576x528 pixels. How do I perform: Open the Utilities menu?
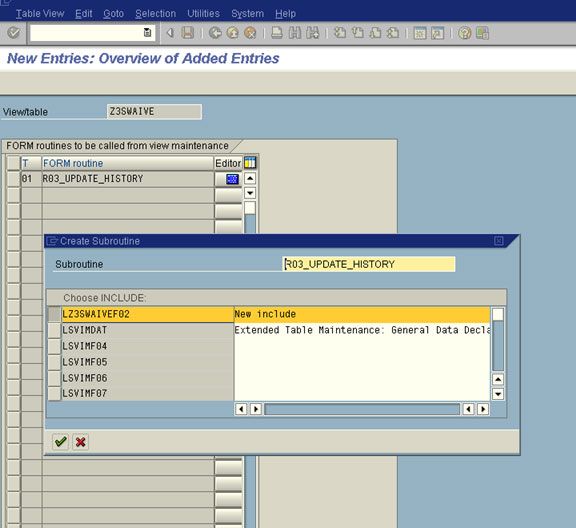(203, 14)
